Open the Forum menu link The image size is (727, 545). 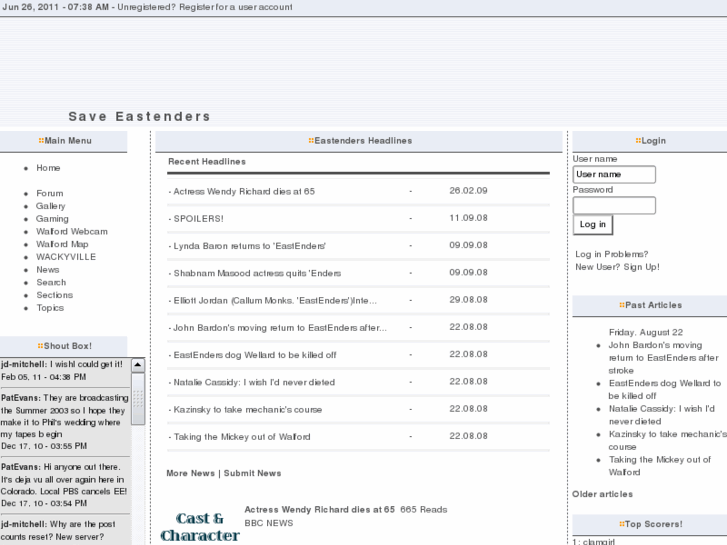50,193
